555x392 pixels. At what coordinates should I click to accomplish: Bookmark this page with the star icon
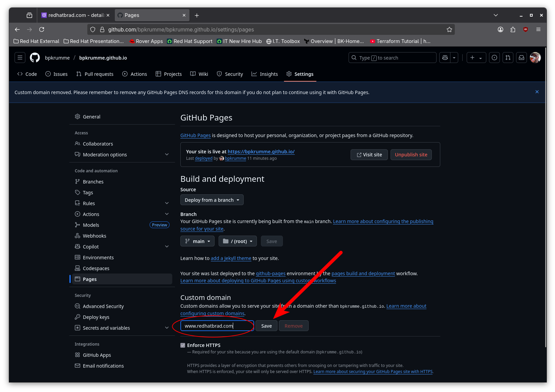tap(449, 29)
